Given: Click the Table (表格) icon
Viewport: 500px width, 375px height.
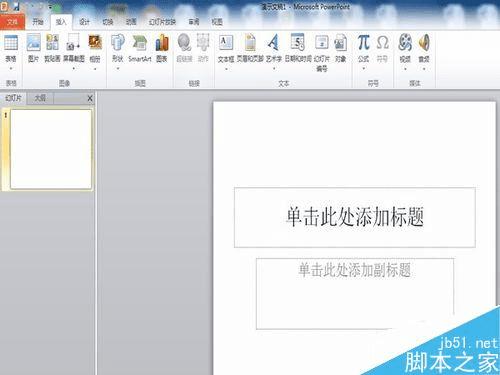Looking at the screenshot, I should 11,43.
